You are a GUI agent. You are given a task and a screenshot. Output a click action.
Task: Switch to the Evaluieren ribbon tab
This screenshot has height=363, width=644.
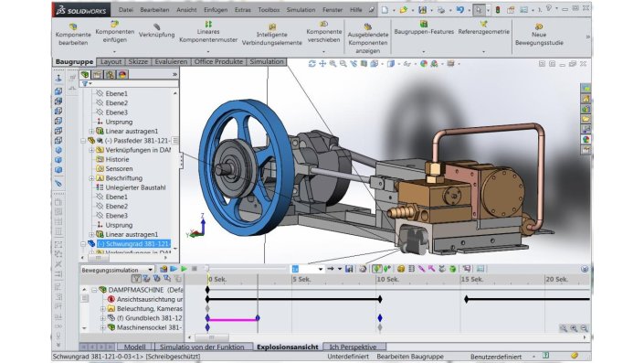point(171,61)
